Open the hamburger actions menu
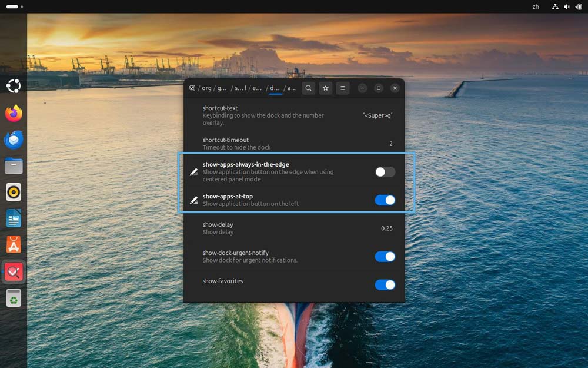The image size is (588, 368). [x=342, y=88]
